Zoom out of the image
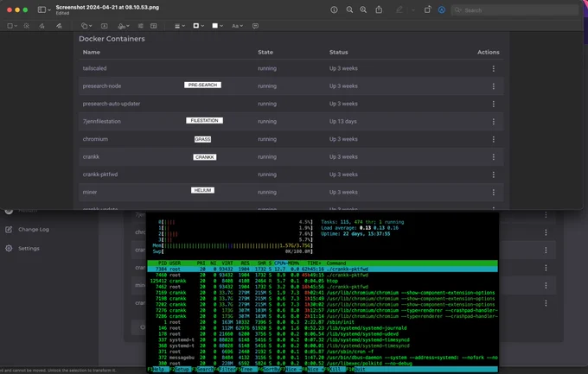The height and width of the screenshot is (374, 588). click(349, 10)
